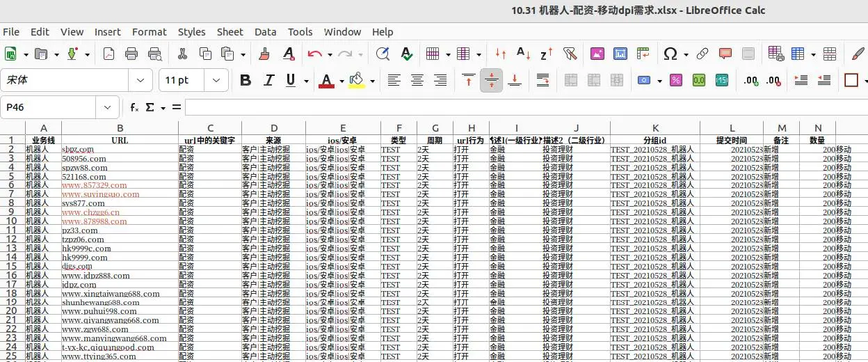
Task: Toggle Align Right
Action: coord(440,81)
